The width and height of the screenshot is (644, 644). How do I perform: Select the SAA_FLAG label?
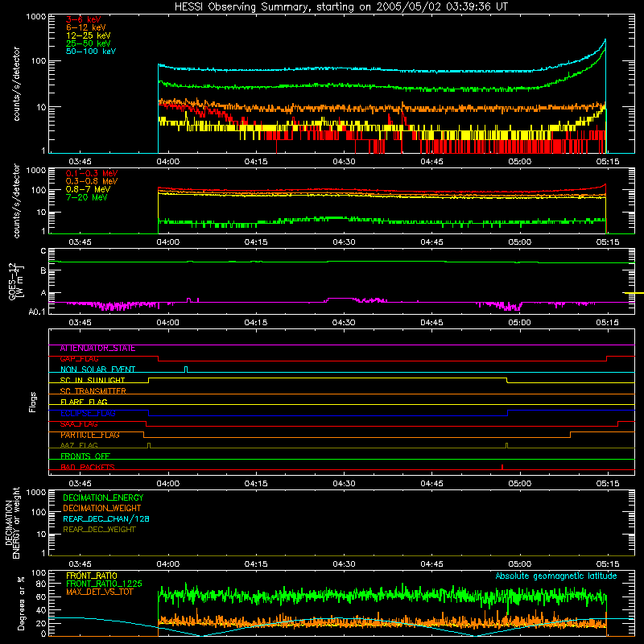[79, 424]
